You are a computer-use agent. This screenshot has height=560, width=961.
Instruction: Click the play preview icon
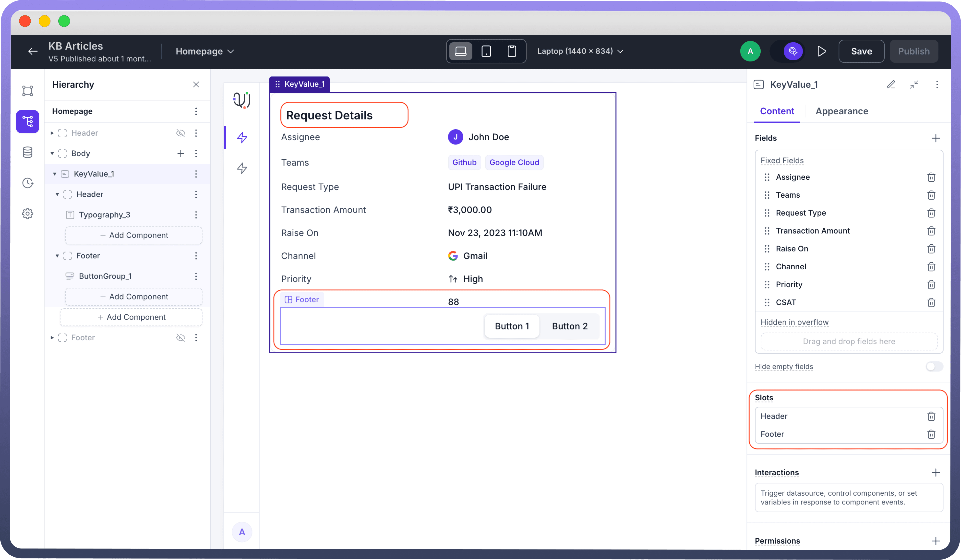point(821,51)
